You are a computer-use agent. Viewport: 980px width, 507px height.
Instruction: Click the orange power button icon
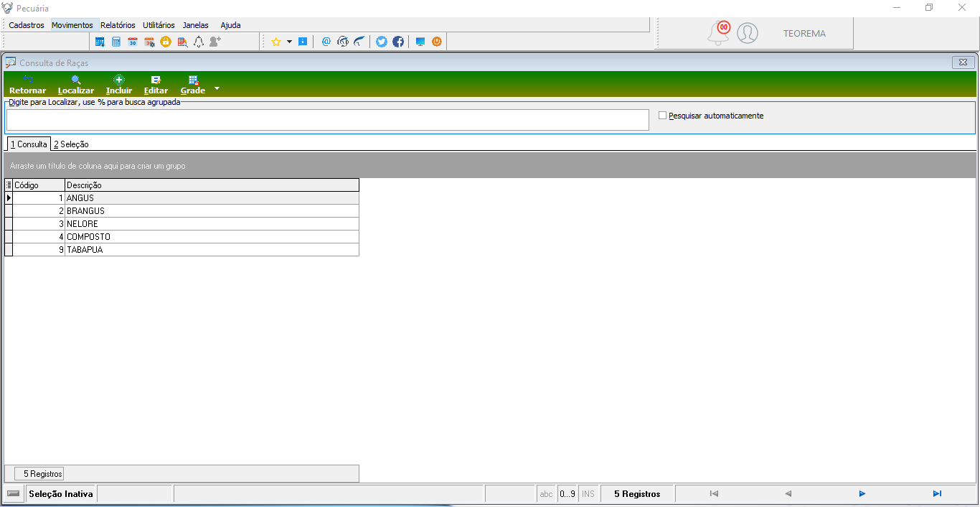click(437, 42)
